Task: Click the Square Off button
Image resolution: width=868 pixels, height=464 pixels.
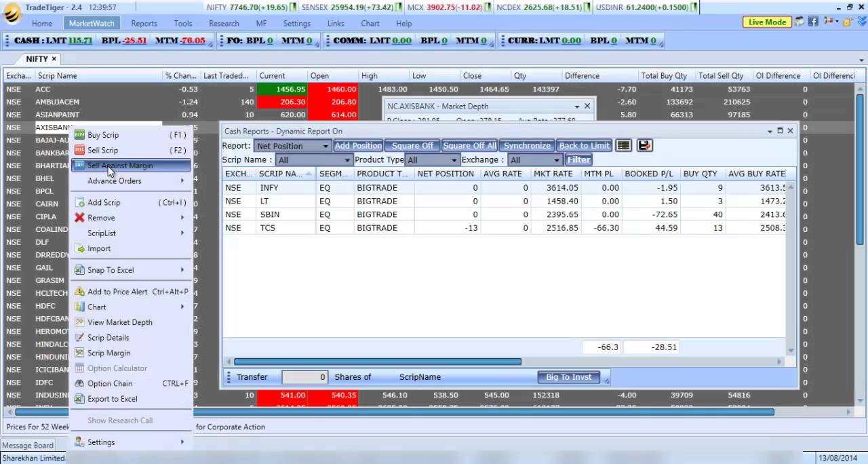Action: (412, 146)
